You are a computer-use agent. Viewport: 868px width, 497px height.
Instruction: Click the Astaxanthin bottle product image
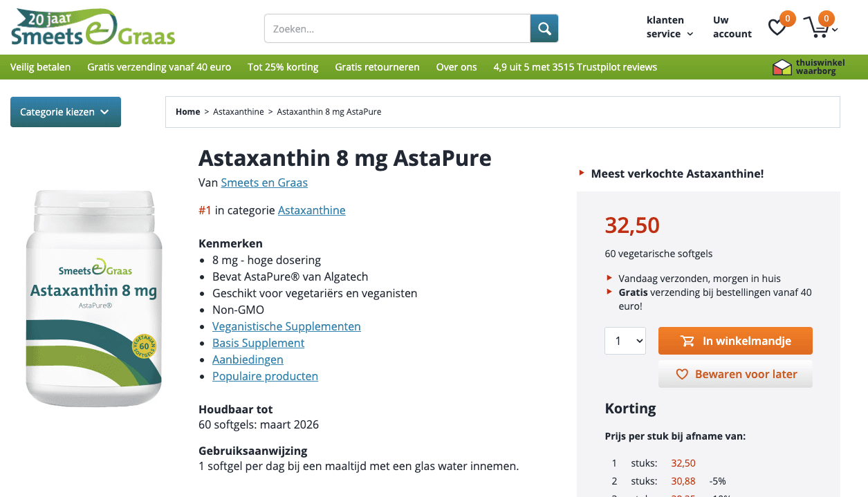point(93,299)
